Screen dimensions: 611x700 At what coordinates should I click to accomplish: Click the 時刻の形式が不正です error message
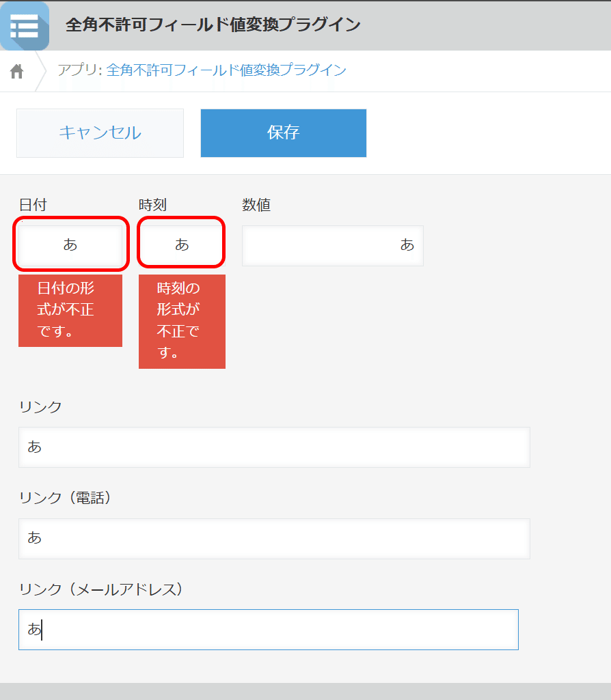click(182, 322)
